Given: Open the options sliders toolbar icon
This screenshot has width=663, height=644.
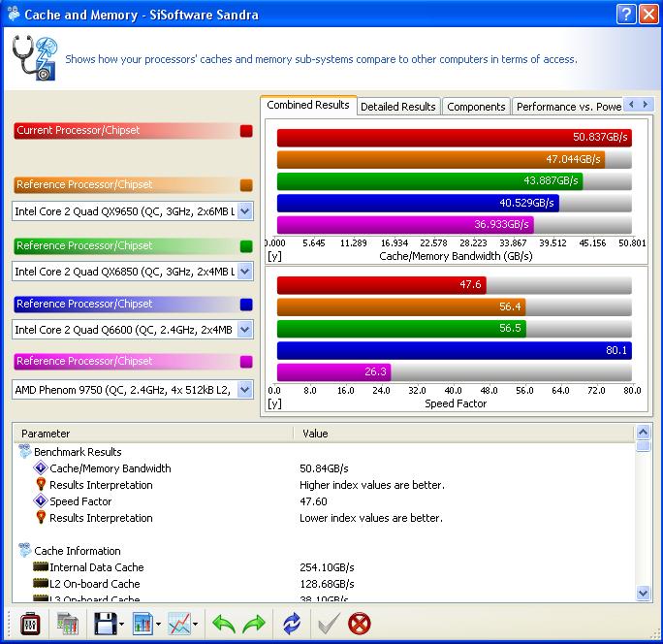Looking at the screenshot, I should pyautogui.click(x=30, y=624).
